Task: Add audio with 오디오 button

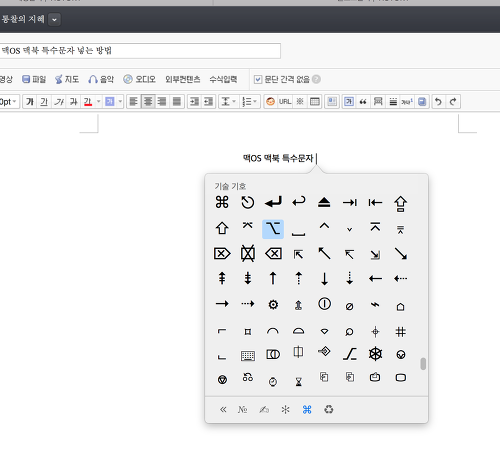Action: (x=139, y=79)
